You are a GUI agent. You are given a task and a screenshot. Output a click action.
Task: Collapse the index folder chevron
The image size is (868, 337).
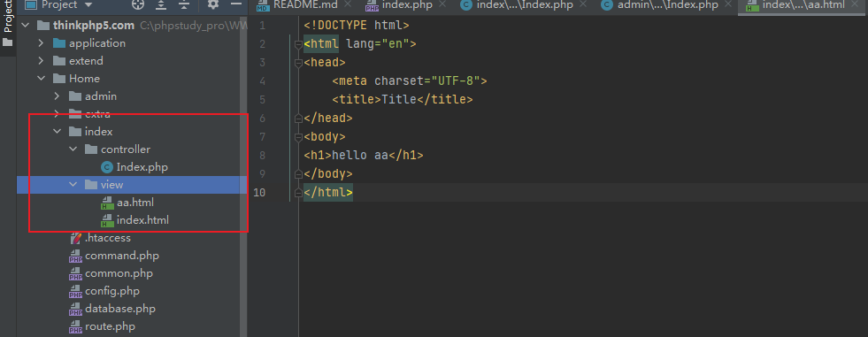point(57,132)
